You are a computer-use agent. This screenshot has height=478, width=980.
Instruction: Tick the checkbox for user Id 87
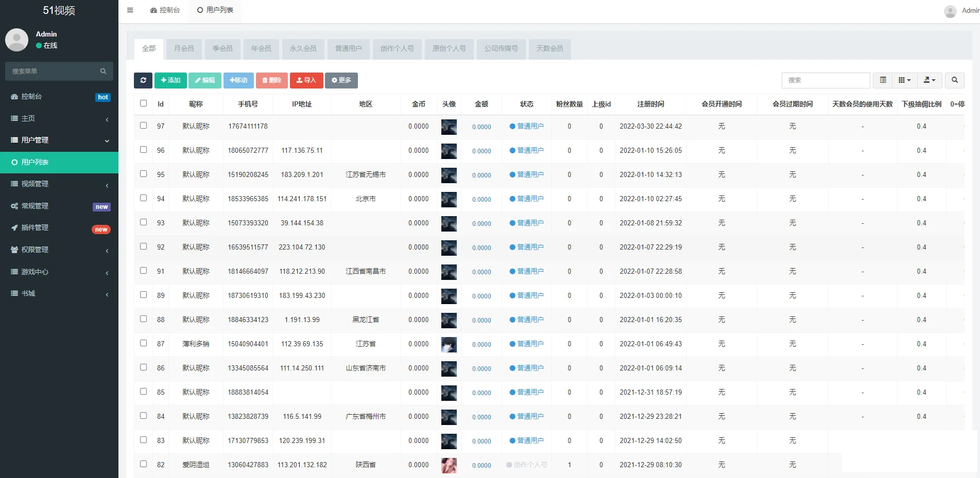pyautogui.click(x=143, y=343)
